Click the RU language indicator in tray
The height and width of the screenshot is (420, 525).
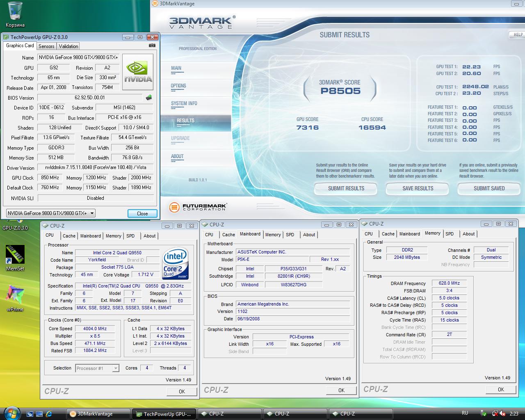click(x=465, y=413)
